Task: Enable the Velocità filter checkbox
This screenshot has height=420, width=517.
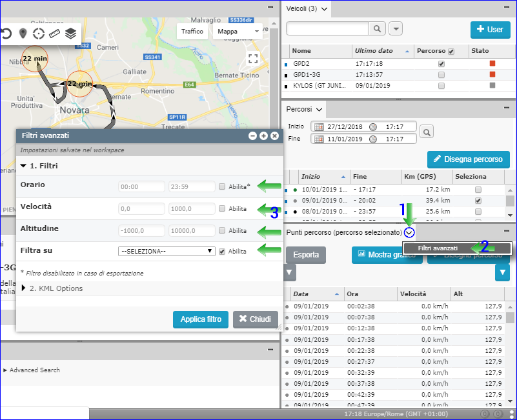Action: point(222,208)
